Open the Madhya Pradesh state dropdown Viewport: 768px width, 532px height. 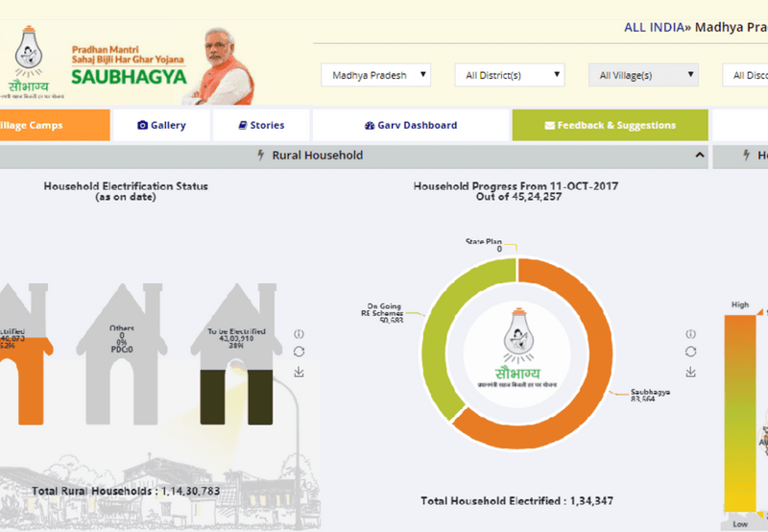[375, 75]
